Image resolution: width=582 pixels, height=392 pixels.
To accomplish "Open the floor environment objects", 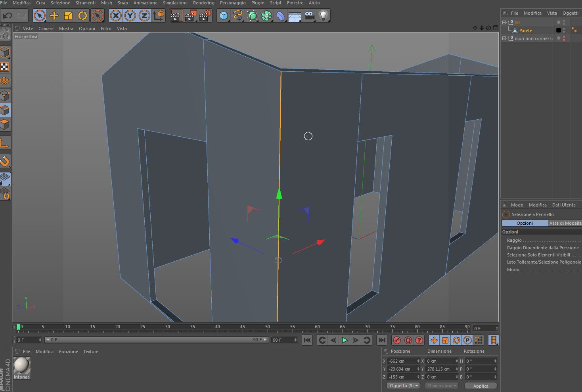I will (x=295, y=16).
